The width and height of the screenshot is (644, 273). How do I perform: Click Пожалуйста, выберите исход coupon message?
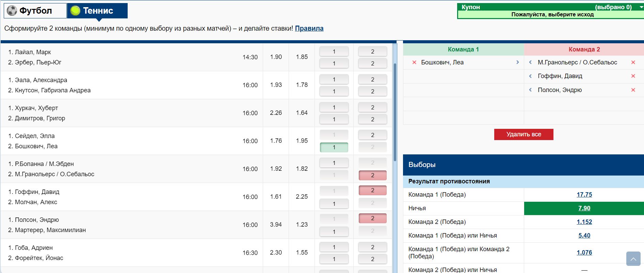pyautogui.click(x=552, y=14)
